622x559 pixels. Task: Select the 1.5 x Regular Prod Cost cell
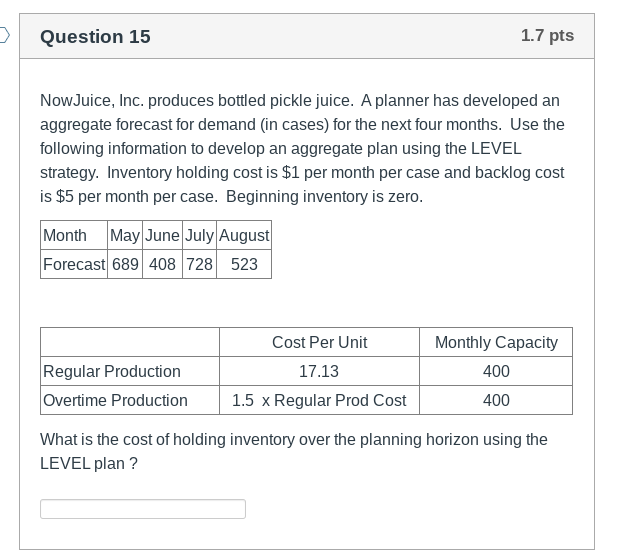pyautogui.click(x=319, y=400)
